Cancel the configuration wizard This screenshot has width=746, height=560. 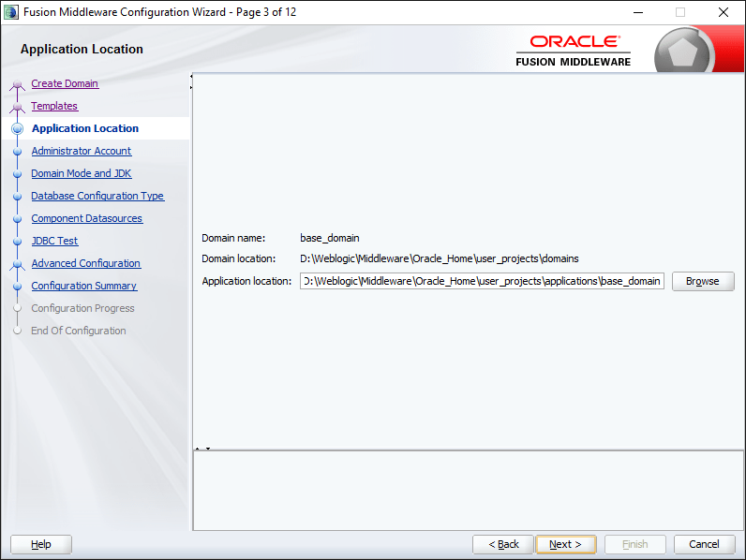[x=704, y=544]
